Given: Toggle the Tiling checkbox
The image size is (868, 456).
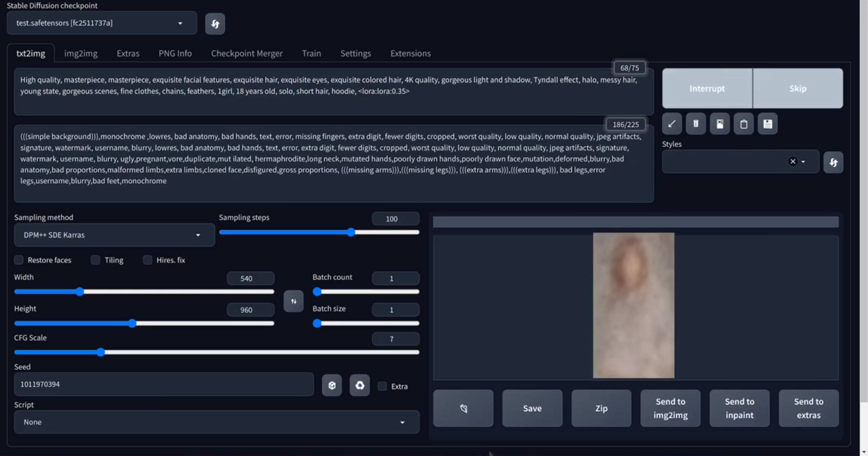Looking at the screenshot, I should 96,260.
